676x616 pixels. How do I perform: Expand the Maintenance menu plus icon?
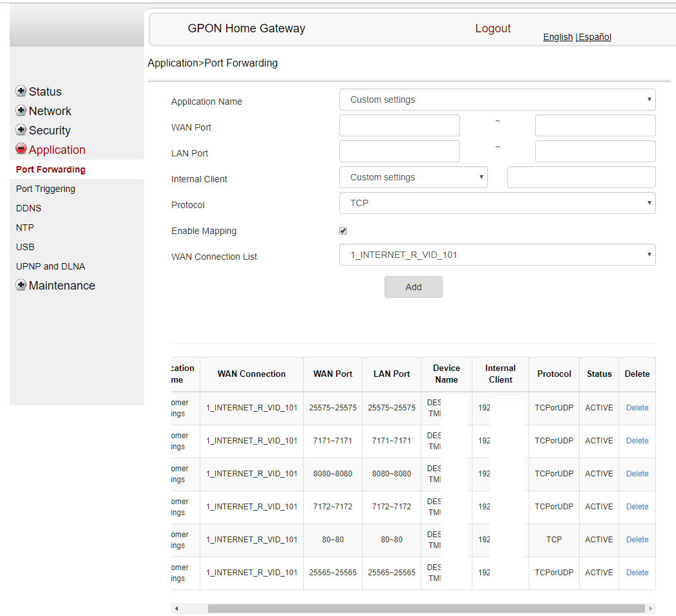click(21, 285)
